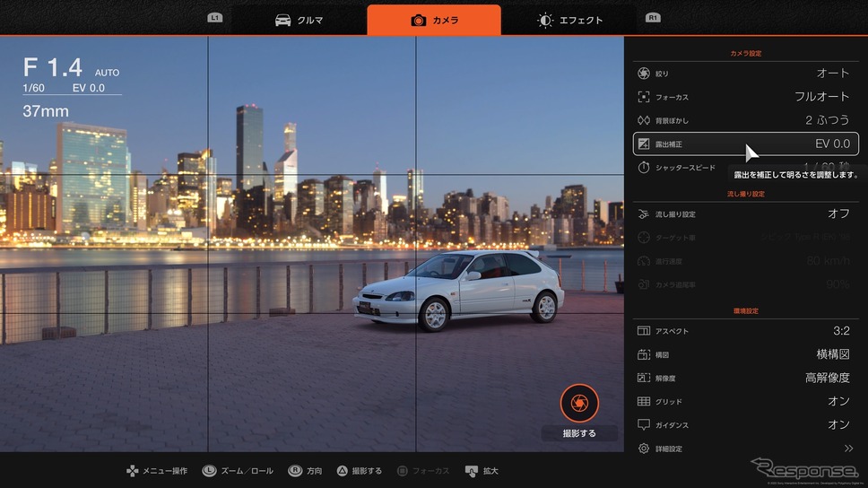Click the 流し撮り設定 panning icon
868x488 pixels.
[x=643, y=213]
